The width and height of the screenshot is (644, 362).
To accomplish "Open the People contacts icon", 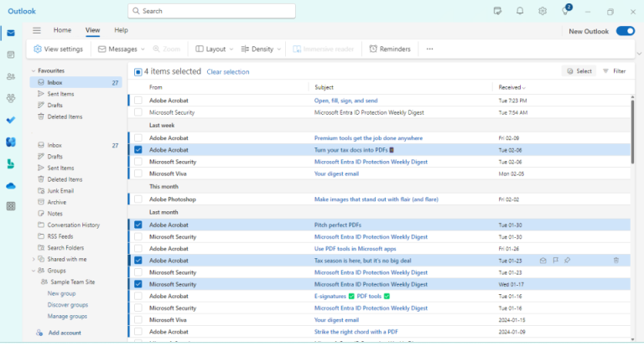I will (10, 76).
